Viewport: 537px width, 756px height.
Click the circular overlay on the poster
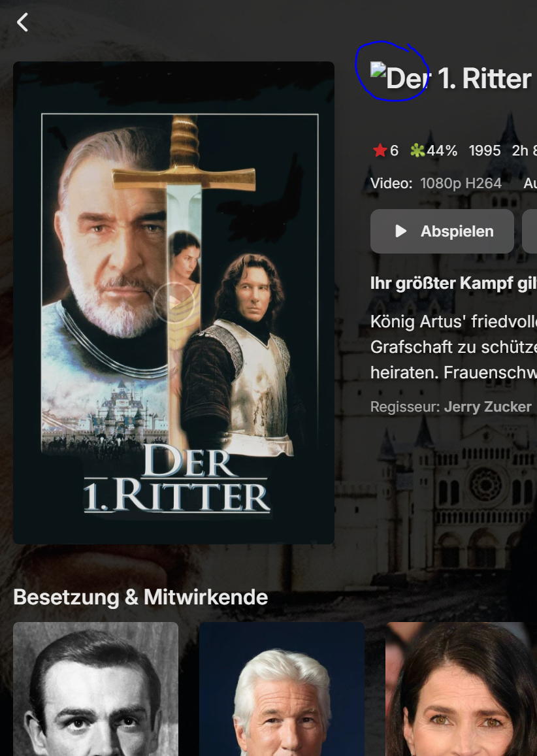pyautogui.click(x=174, y=303)
